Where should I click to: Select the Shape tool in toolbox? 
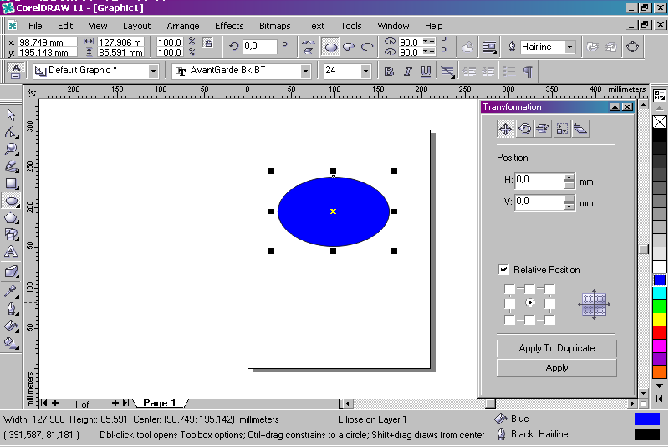tap(11, 133)
